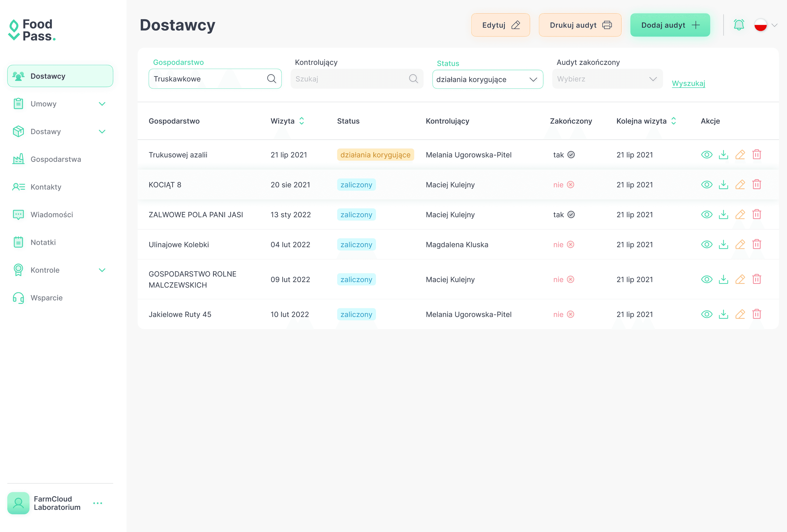Edit the ZALWOWE POLA PANI JASI audit
Viewport: 787px width, 532px height.
click(x=740, y=215)
